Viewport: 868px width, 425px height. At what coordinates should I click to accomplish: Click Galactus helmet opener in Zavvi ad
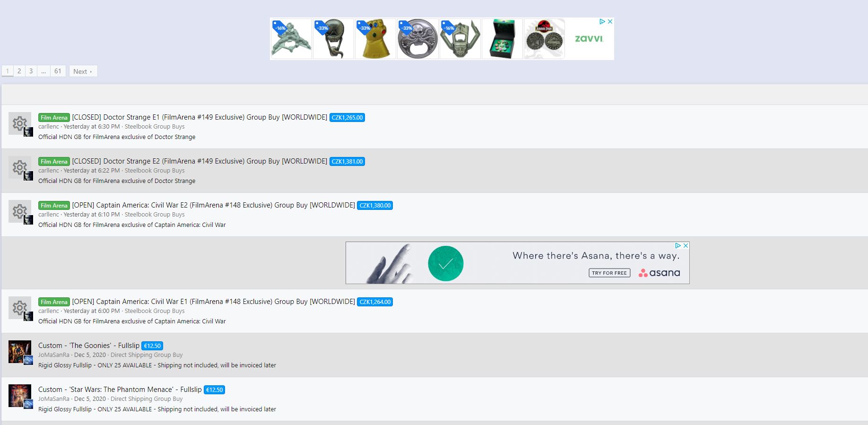[460, 39]
